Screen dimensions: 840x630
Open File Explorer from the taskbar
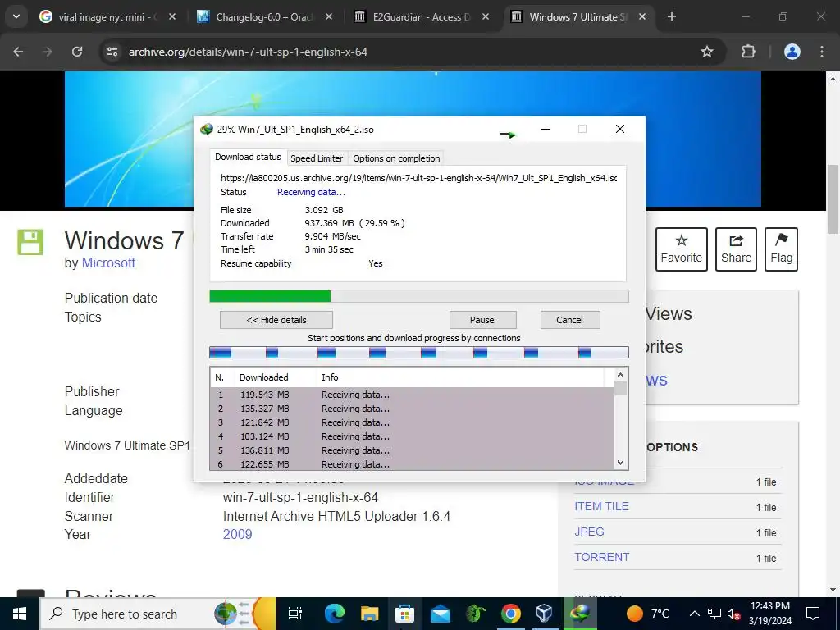click(370, 614)
